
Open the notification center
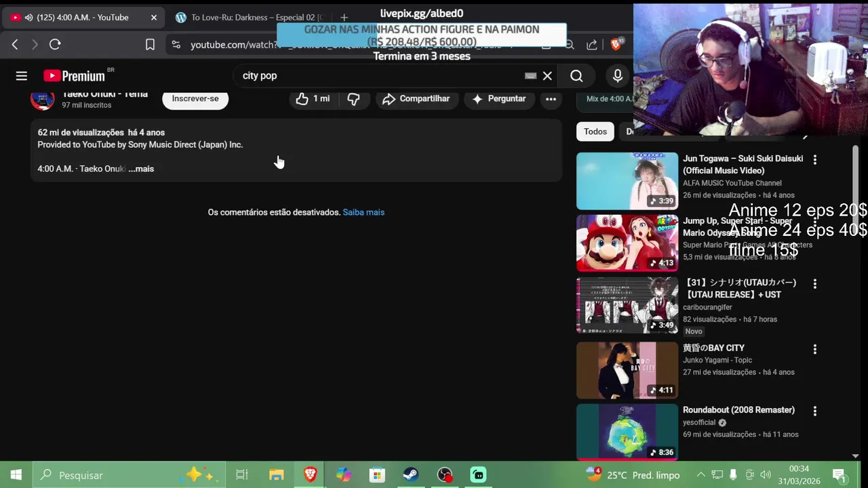pyautogui.click(x=839, y=475)
